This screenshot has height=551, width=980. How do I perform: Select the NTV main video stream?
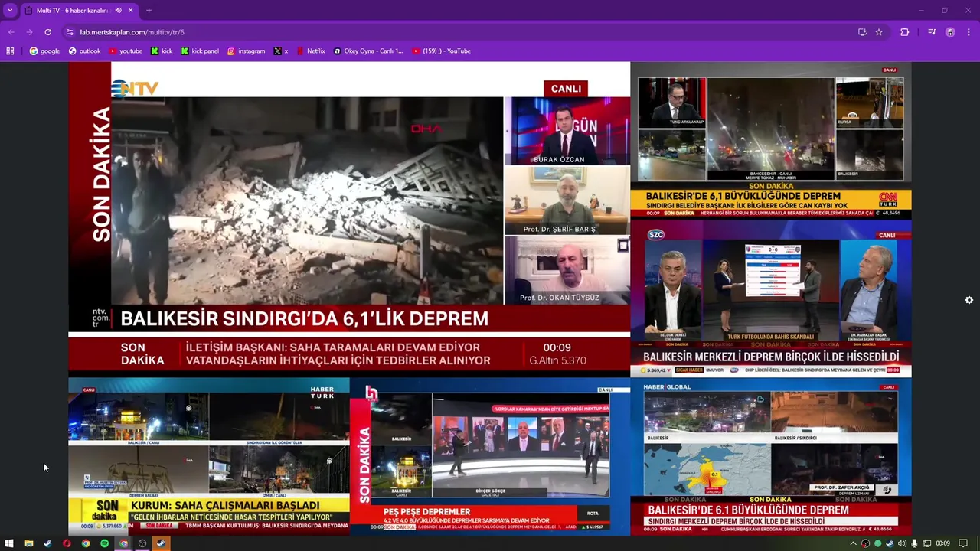coord(349,218)
